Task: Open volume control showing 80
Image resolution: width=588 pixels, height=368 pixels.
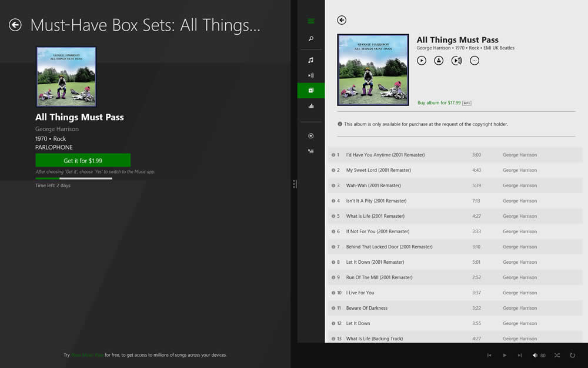Action: tap(539, 355)
